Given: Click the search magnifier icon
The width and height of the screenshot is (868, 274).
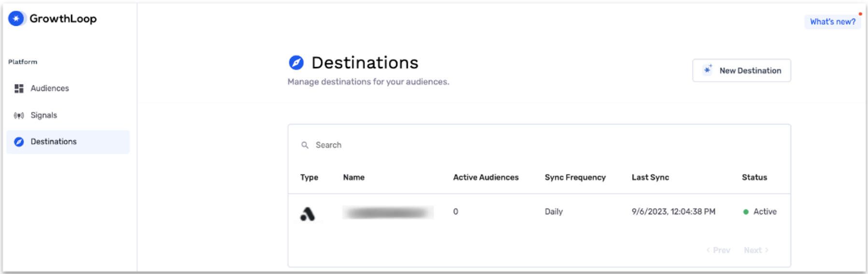Looking at the screenshot, I should point(305,145).
